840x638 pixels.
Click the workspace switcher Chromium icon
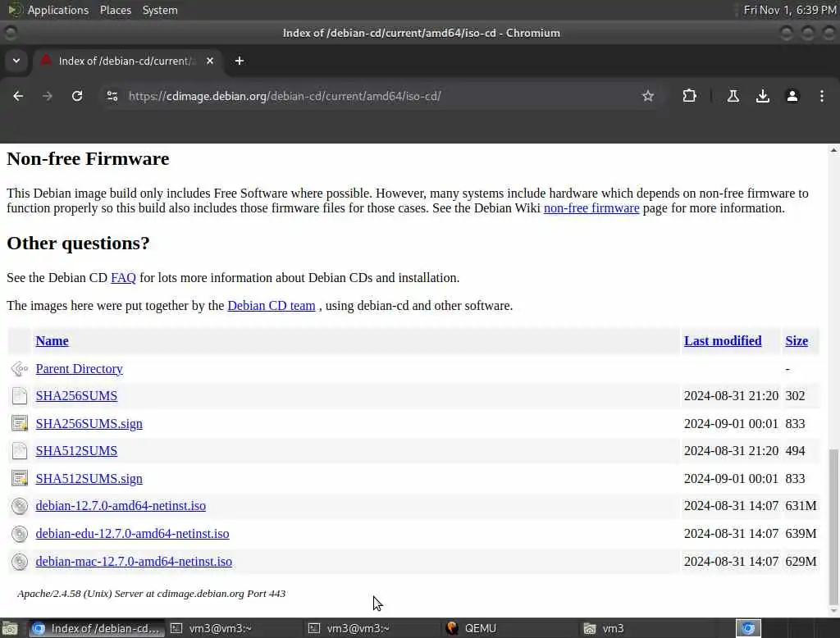(x=748, y=628)
